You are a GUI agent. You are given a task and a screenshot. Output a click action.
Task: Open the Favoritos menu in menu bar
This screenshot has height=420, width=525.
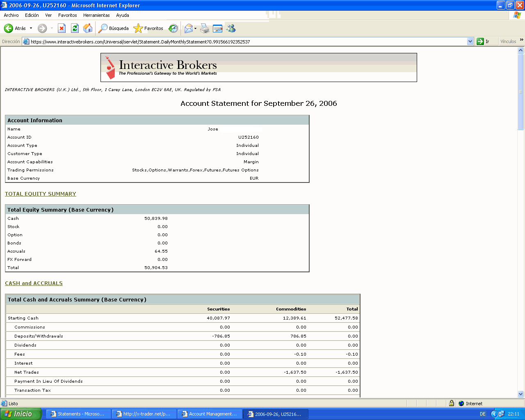68,15
